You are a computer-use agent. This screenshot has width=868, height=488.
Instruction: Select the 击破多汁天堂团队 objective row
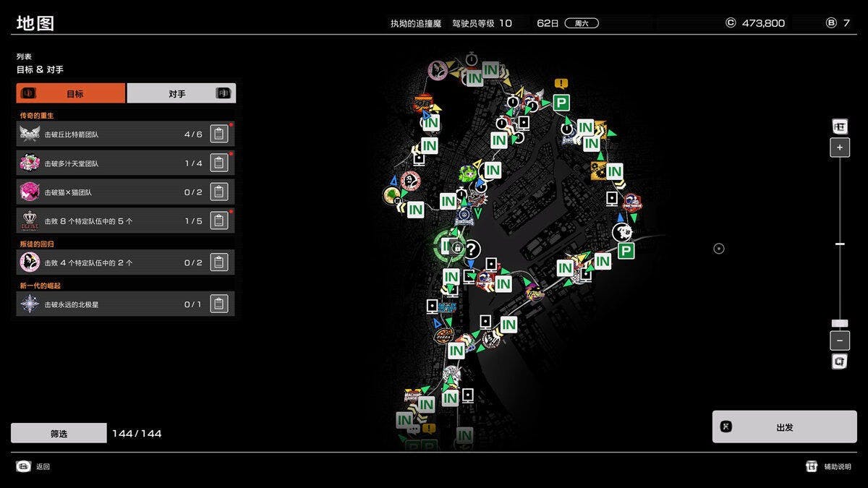[x=126, y=163]
